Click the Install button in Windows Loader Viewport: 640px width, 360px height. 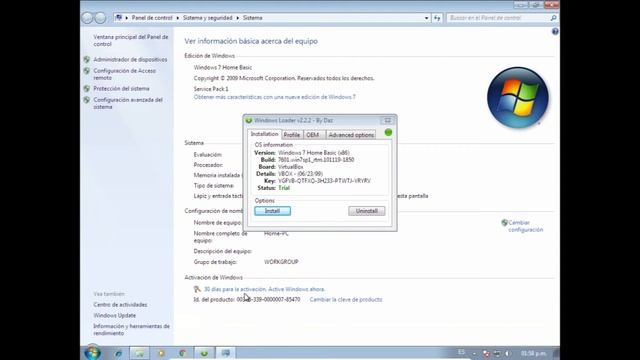273,211
